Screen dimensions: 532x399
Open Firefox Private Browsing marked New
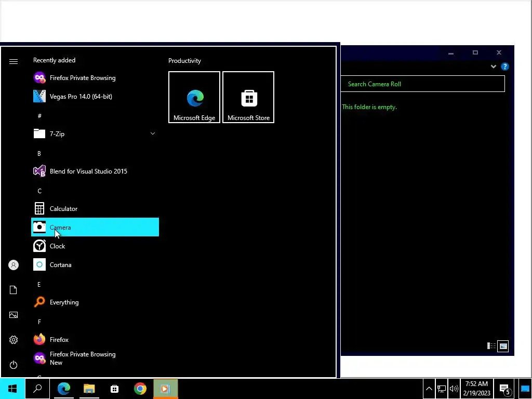tap(95, 358)
